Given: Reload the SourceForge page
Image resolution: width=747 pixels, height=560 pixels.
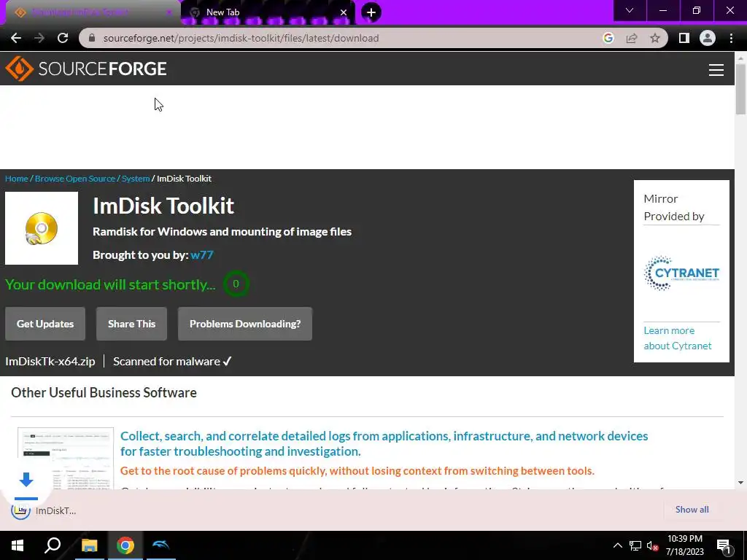Looking at the screenshot, I should click(x=63, y=38).
